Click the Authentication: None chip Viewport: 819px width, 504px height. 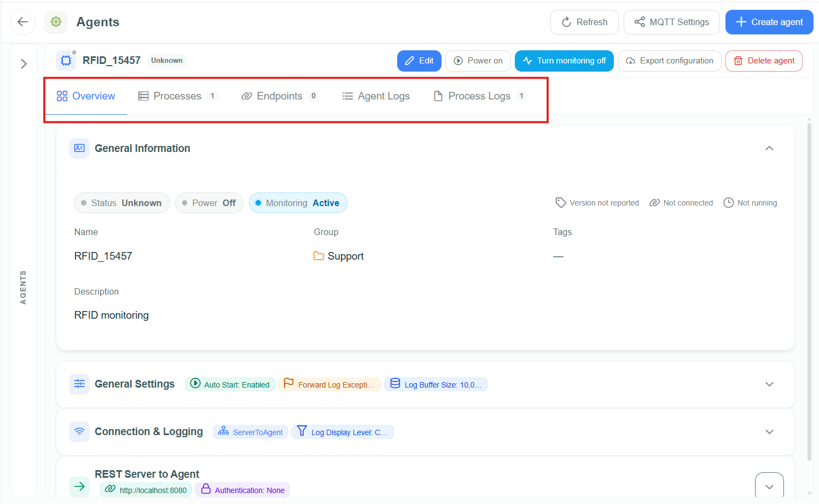click(242, 490)
